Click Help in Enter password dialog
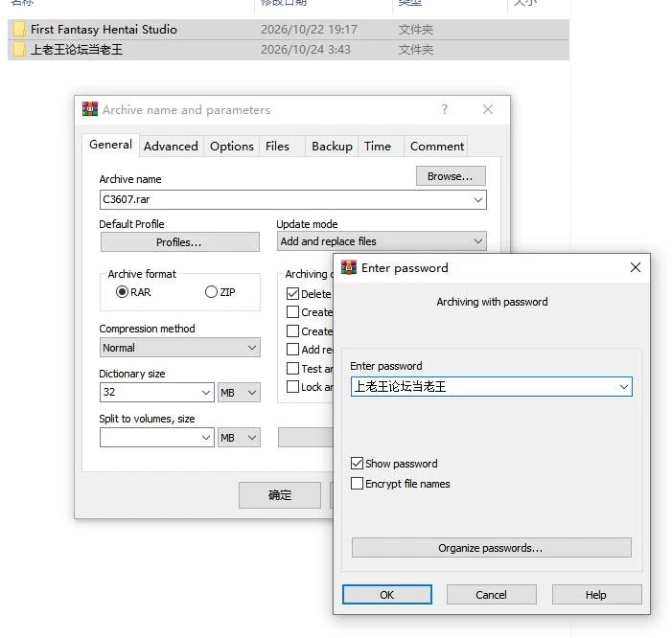Screen dimensions: 672x638 pyautogui.click(x=596, y=595)
